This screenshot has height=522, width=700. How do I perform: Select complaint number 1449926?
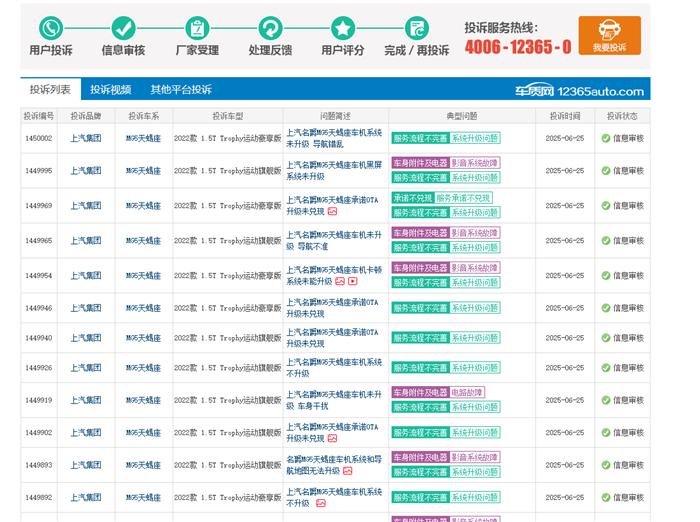pos(39,368)
